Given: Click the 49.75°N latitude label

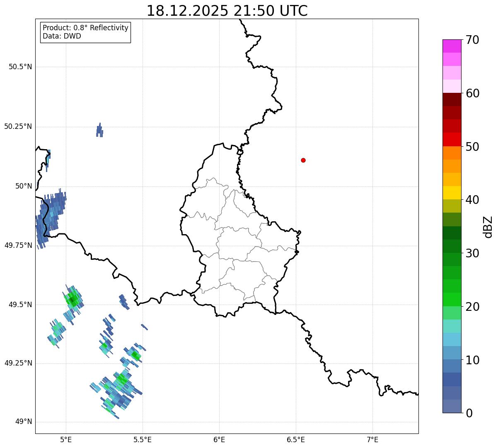Looking at the screenshot, I should coord(18,245).
